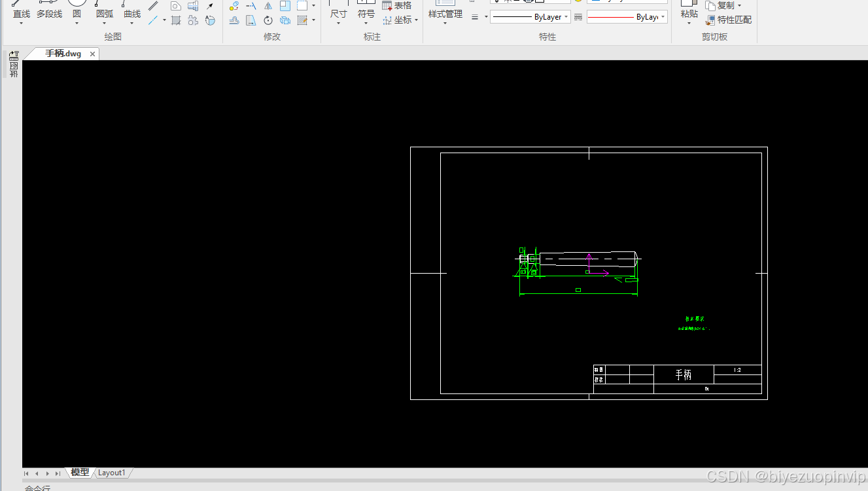Screen dimensions: 868x491
Task: Click the green technical requirements text in drawing
Action: 694,323
